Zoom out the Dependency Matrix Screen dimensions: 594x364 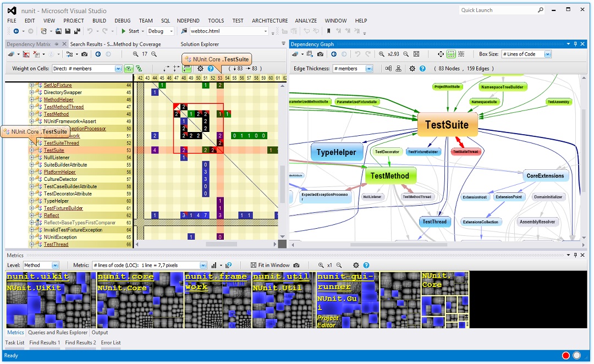point(154,54)
